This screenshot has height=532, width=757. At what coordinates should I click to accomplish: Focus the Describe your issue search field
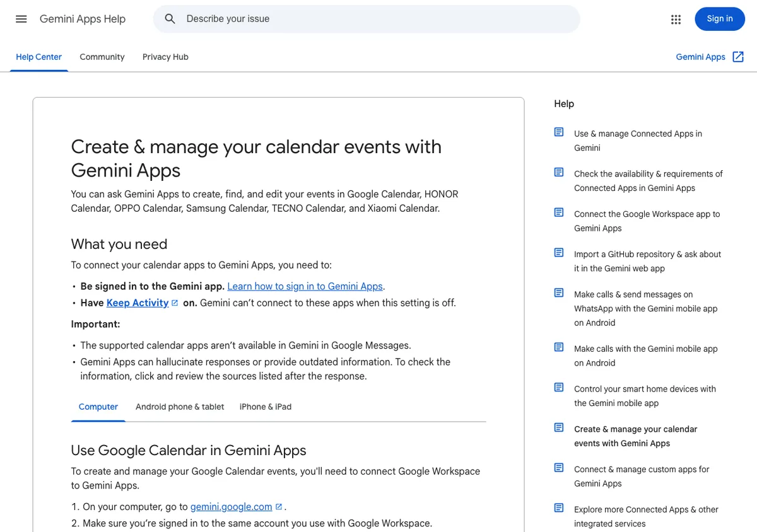[367, 19]
